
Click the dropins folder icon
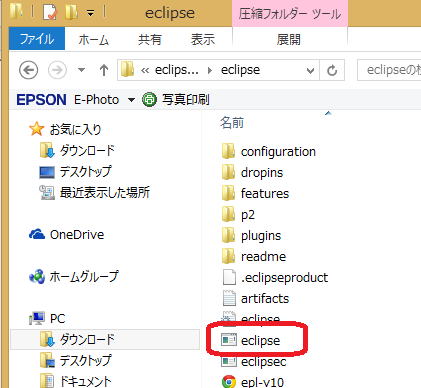(229, 172)
